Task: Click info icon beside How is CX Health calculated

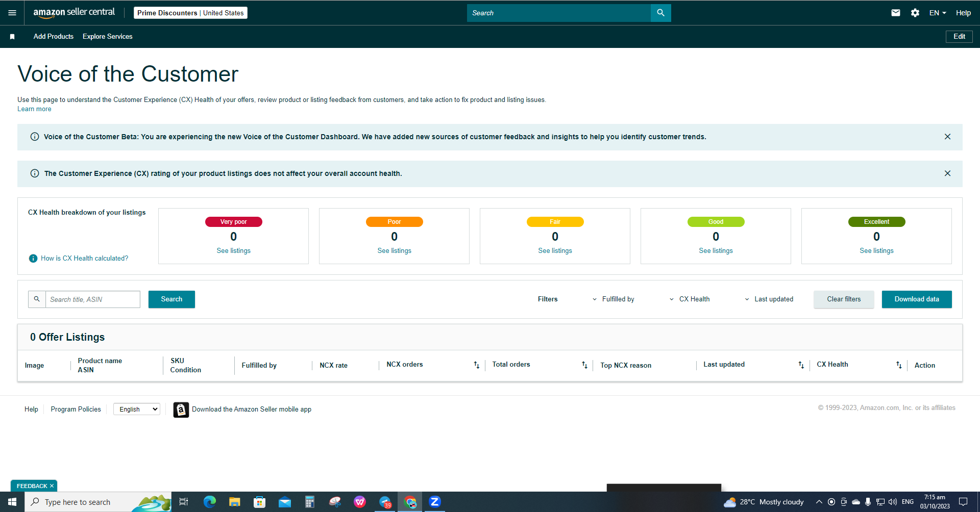Action: click(33, 259)
